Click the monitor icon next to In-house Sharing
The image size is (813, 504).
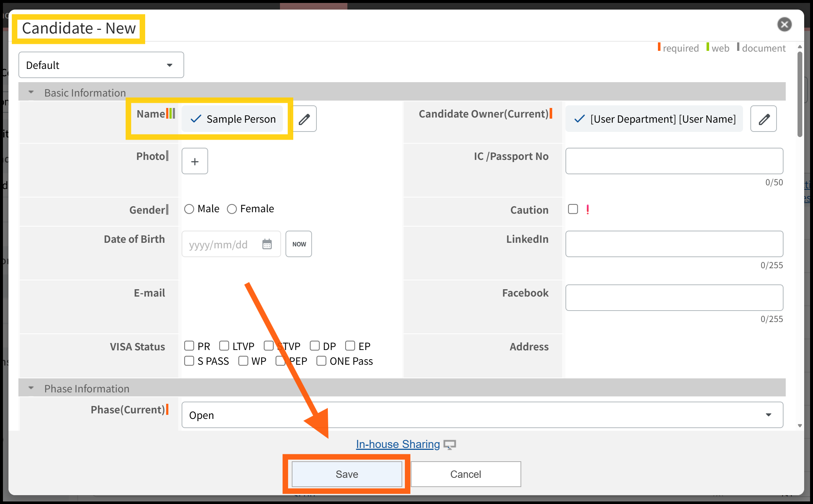pos(450,445)
